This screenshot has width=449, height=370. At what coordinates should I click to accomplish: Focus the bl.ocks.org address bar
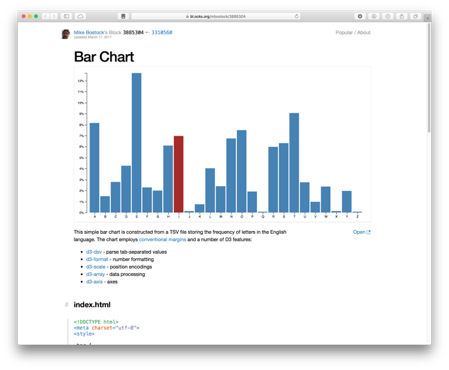(216, 16)
